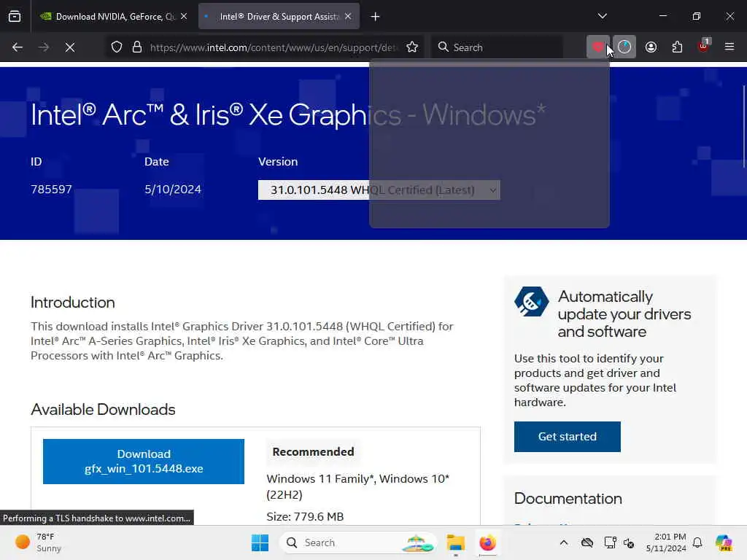Close the Intel Driver & Support tab

pyautogui.click(x=348, y=17)
